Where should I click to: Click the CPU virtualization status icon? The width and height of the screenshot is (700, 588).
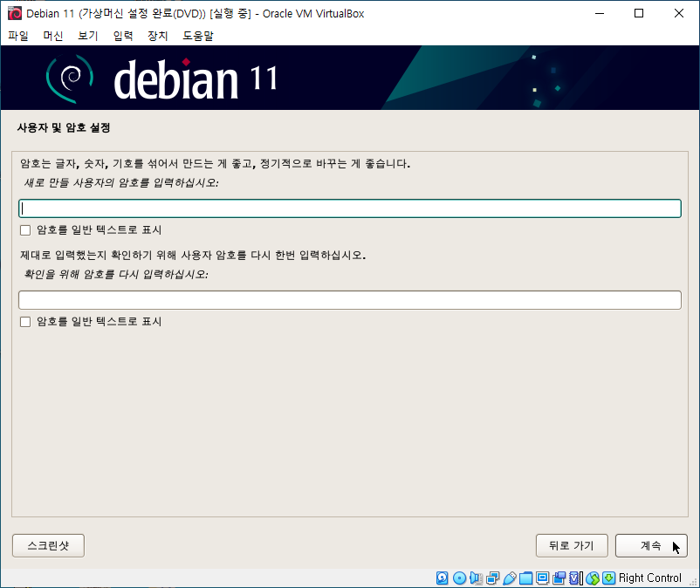point(574,578)
